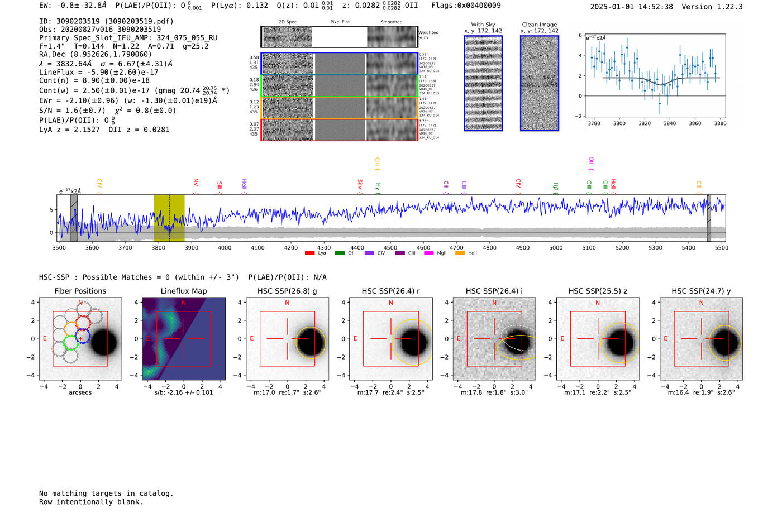This screenshot has width=782, height=532.
Task: Click the Weighted Sum 2D spectrum row
Action: click(x=340, y=37)
